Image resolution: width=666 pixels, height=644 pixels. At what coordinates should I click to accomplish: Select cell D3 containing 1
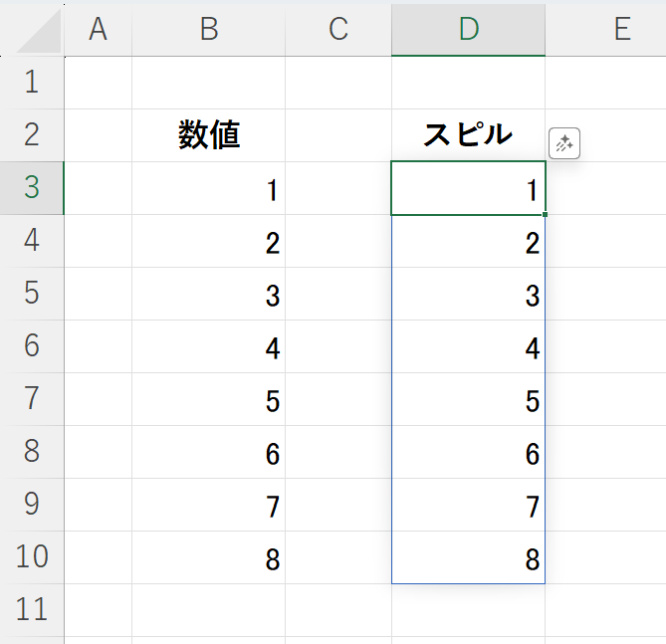(468, 188)
